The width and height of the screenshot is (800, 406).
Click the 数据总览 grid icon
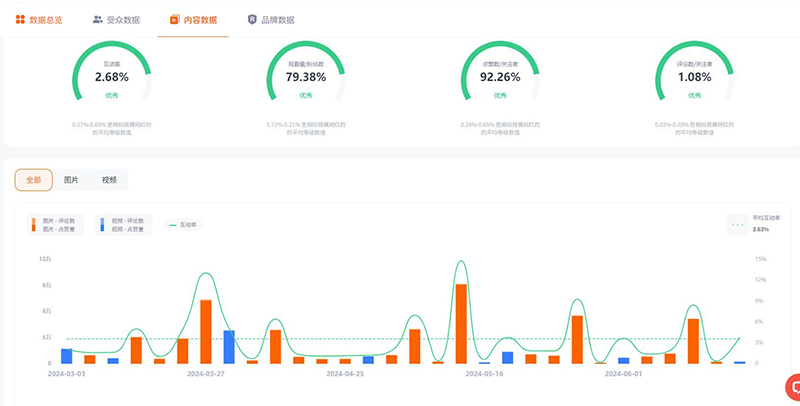point(20,19)
